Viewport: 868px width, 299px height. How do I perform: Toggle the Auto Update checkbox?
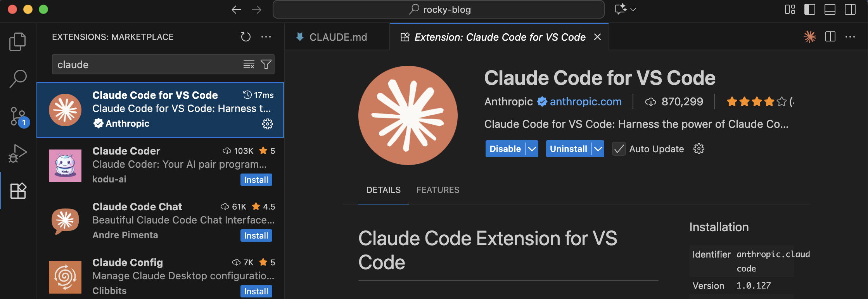tap(619, 149)
